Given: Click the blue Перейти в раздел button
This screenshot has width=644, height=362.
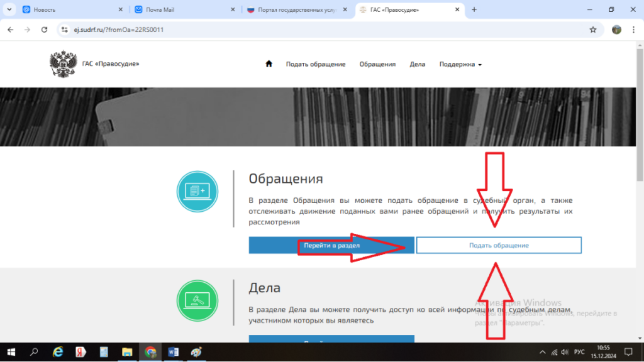Looking at the screenshot, I should [x=331, y=245].
